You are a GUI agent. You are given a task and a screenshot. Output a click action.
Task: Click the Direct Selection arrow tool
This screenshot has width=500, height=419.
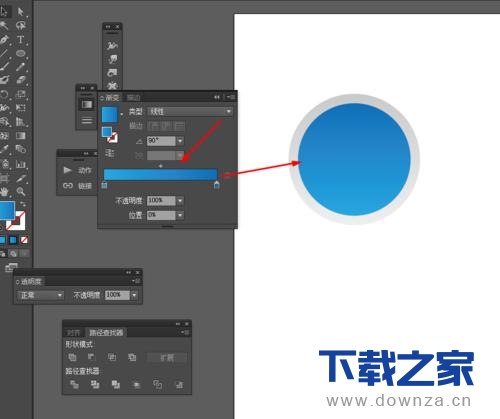[x=21, y=12]
